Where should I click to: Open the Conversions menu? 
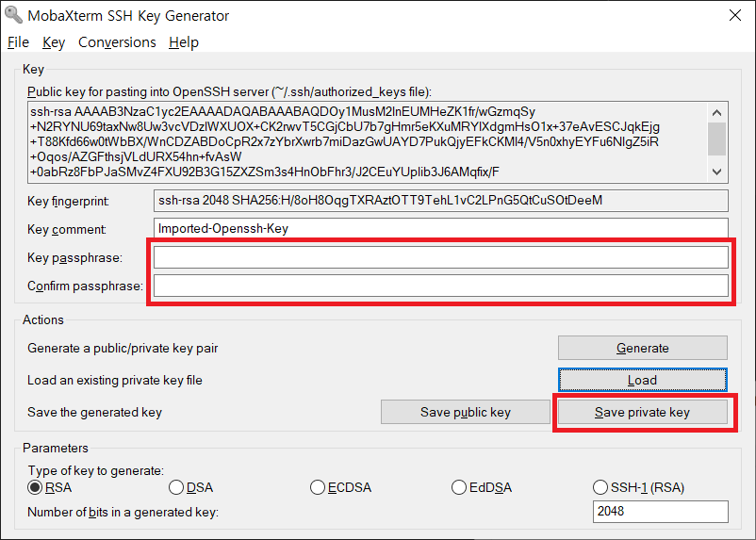pyautogui.click(x=117, y=42)
